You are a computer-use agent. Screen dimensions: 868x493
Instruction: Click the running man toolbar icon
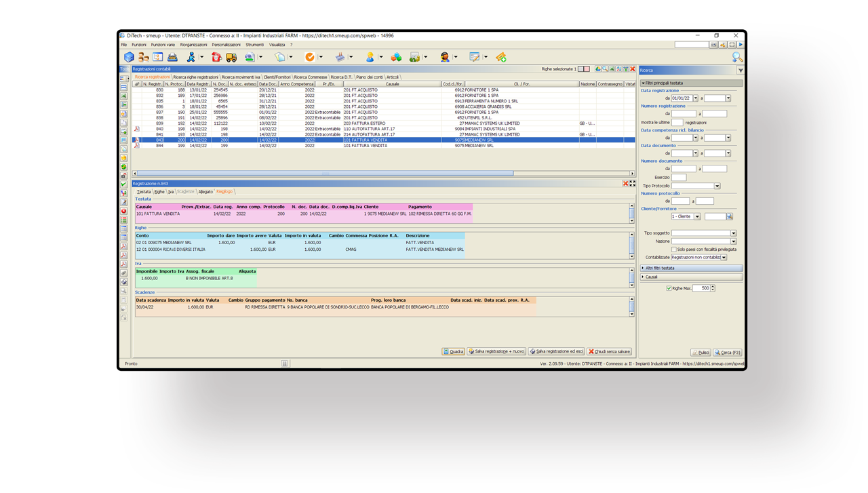coord(191,58)
